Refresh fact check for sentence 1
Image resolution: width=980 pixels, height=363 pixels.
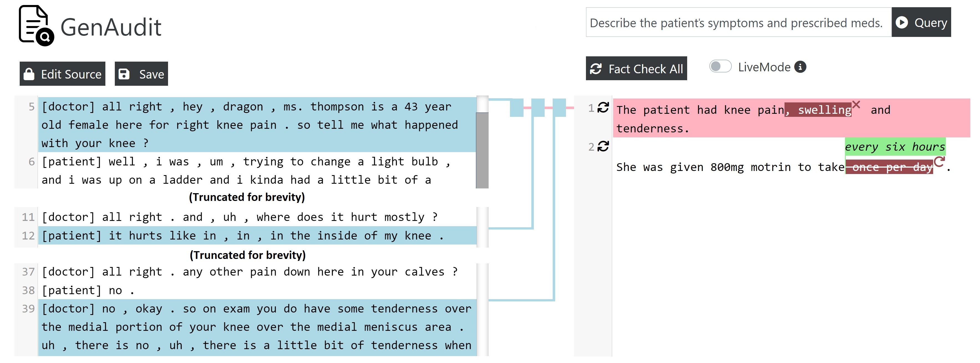(603, 108)
